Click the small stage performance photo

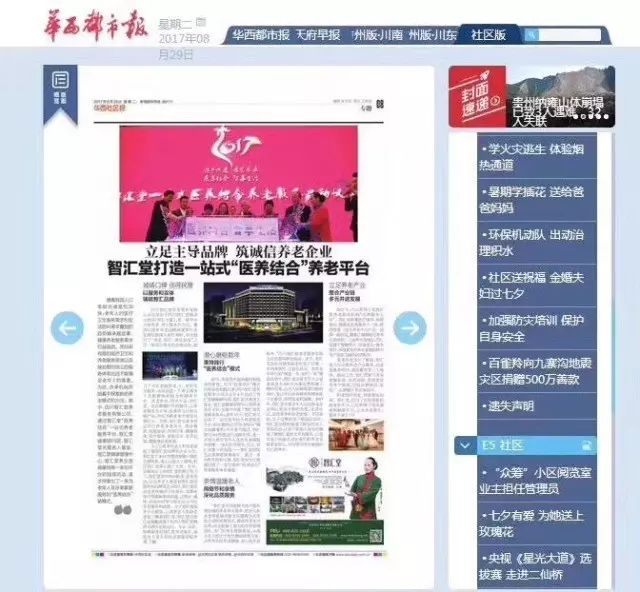[x=170, y=366]
